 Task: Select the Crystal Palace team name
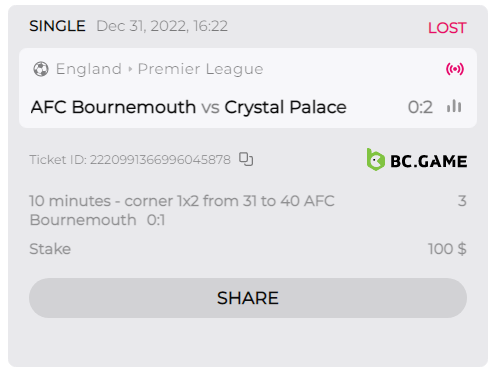pyautogui.click(x=285, y=107)
